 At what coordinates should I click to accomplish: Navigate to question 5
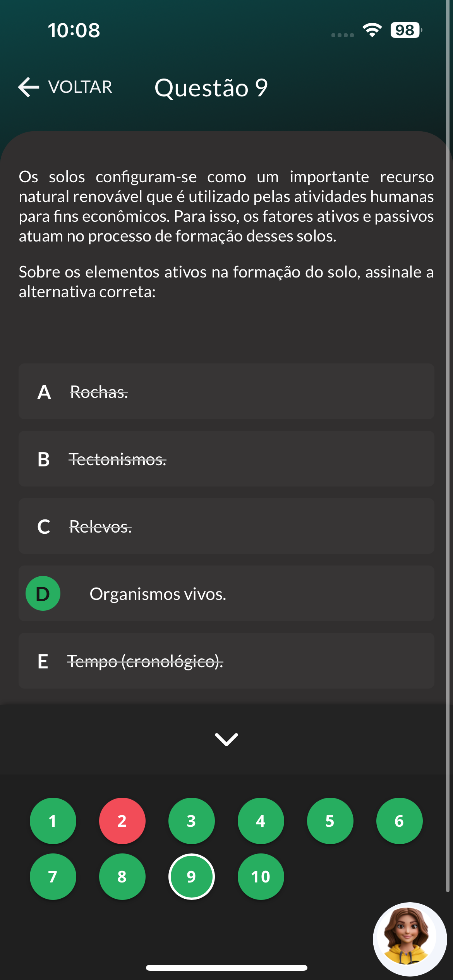(x=330, y=821)
